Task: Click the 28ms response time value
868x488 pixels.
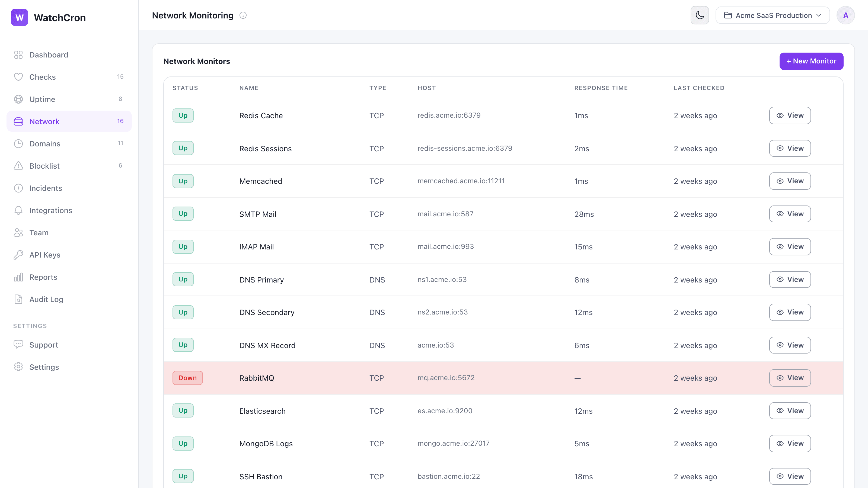Action: click(x=584, y=214)
